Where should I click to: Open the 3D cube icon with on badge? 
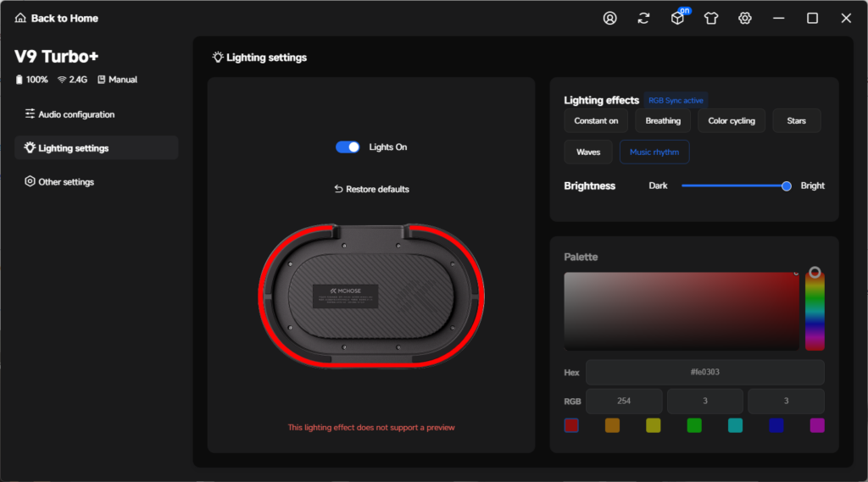[677, 19]
